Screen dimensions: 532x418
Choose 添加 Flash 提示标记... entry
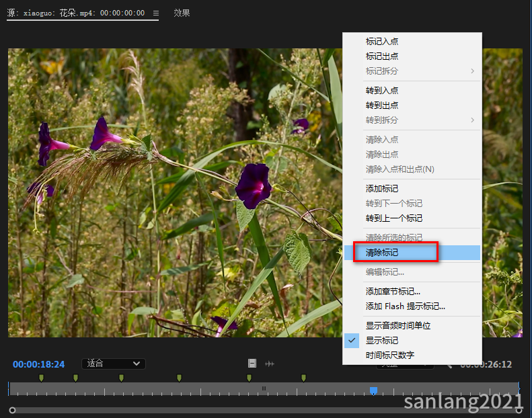click(412, 306)
